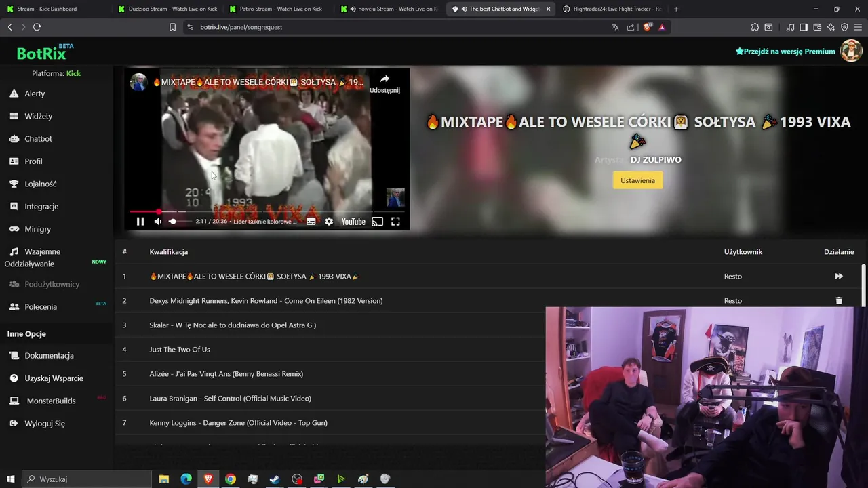868x488 pixels.
Task: Open the Polecenia section
Action: pos(33,306)
